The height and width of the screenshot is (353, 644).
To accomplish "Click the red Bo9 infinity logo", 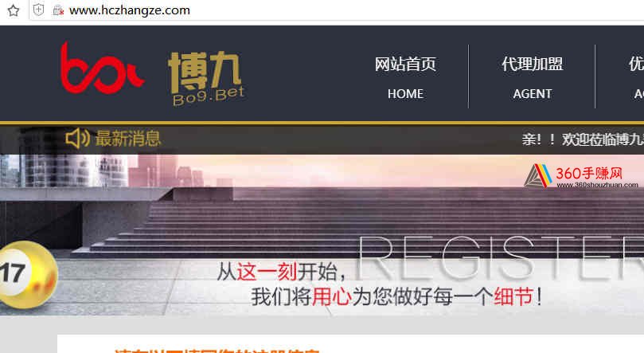I will (x=102, y=69).
